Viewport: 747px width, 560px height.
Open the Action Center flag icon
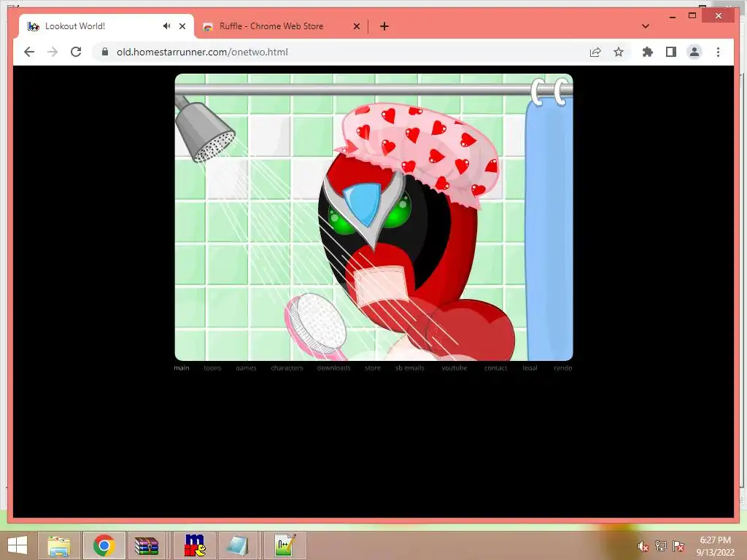pos(678,546)
